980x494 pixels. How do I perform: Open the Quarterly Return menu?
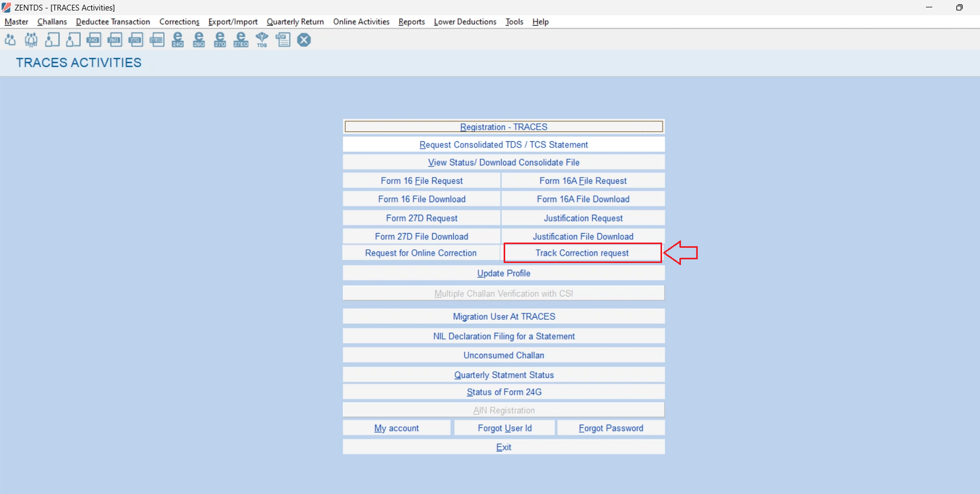point(295,22)
